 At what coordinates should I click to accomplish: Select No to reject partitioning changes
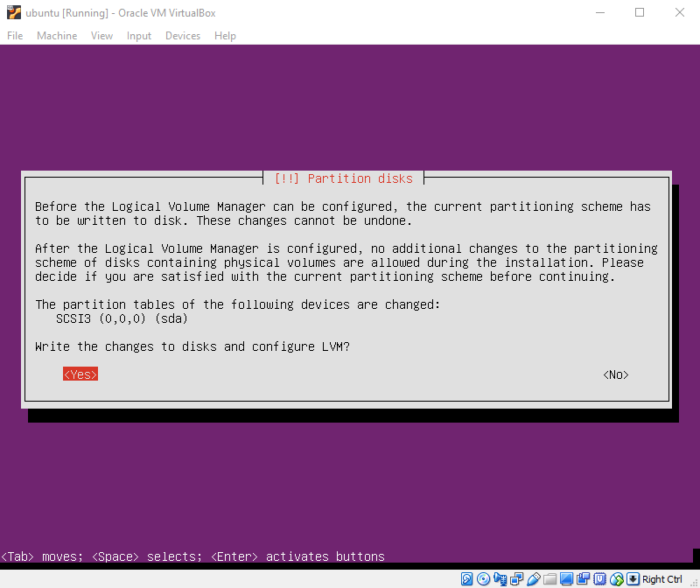(x=614, y=374)
